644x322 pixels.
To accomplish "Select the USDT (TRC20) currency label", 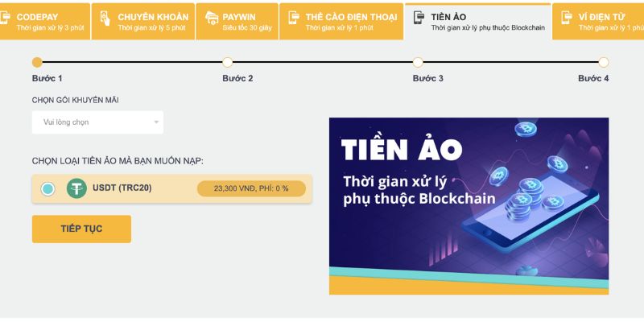I will 122,188.
